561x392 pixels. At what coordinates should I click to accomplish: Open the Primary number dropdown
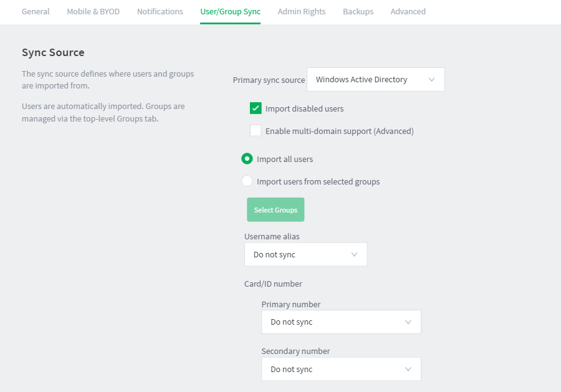341,322
